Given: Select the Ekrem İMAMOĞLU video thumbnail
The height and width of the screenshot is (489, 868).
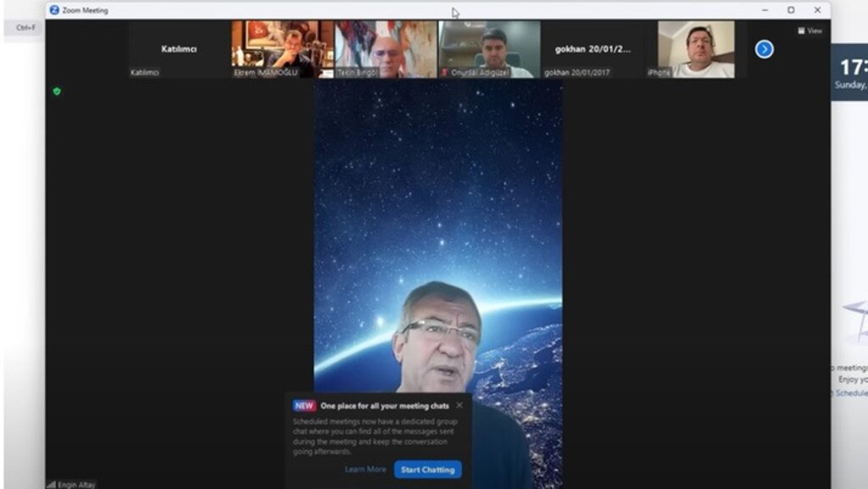Looking at the screenshot, I should point(282,49).
